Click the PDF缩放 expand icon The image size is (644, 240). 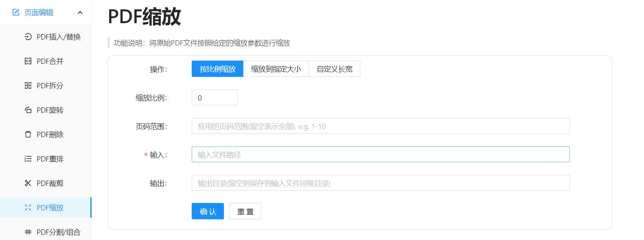pyautogui.click(x=28, y=207)
